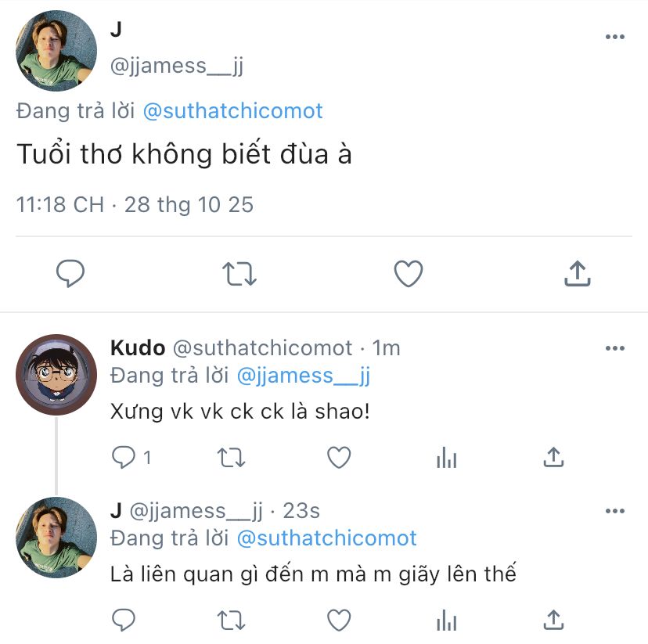Reply to J's latest tweet about 'liên quan'
648x644 pixels.
coord(124,620)
